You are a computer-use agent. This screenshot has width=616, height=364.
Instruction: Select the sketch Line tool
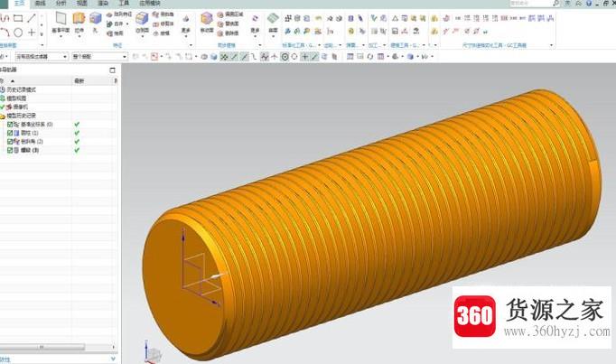click(x=32, y=18)
